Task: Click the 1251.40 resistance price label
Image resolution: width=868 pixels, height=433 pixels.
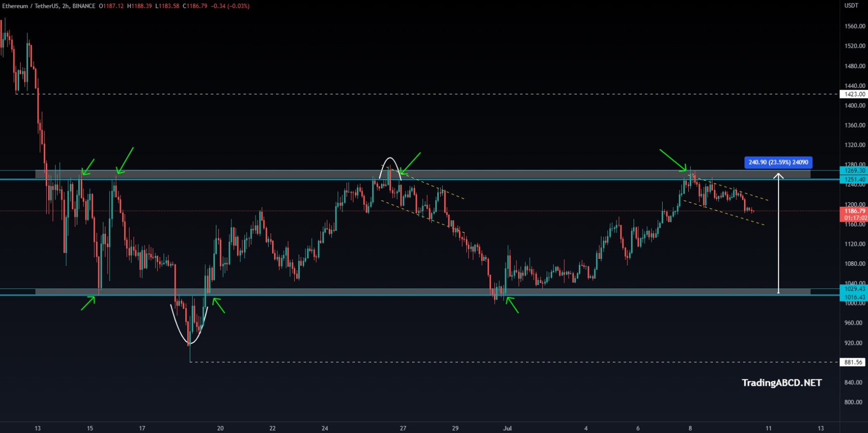Action: click(x=854, y=179)
